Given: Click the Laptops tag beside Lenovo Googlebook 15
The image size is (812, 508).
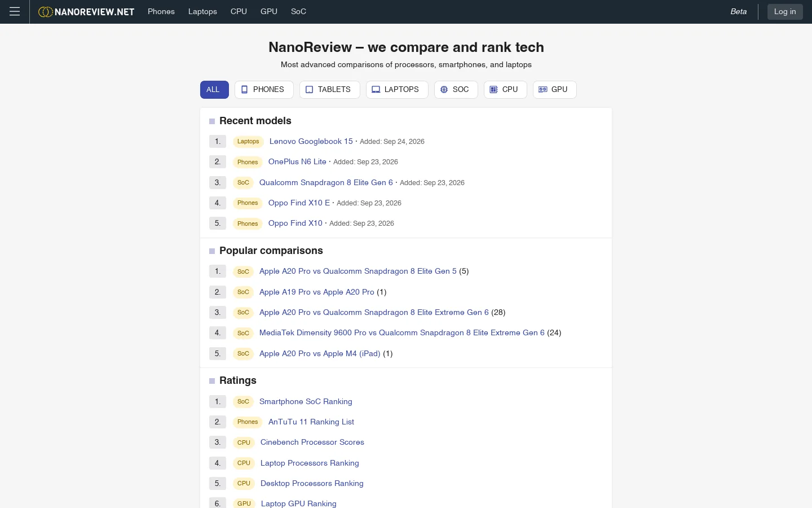Looking at the screenshot, I should coord(248,142).
